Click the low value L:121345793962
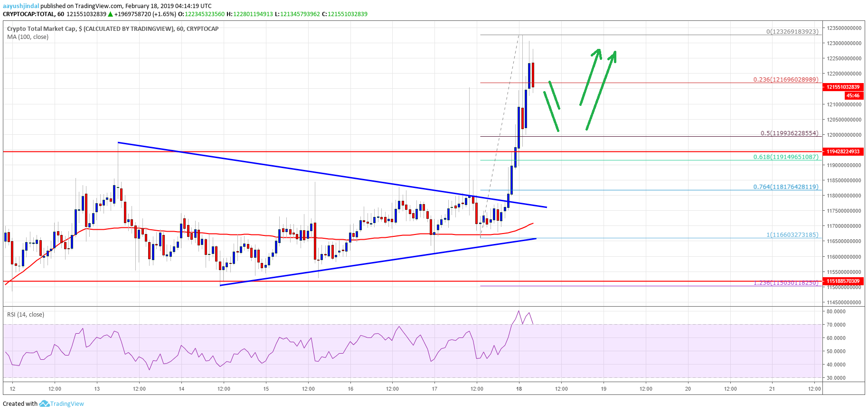 (297, 14)
